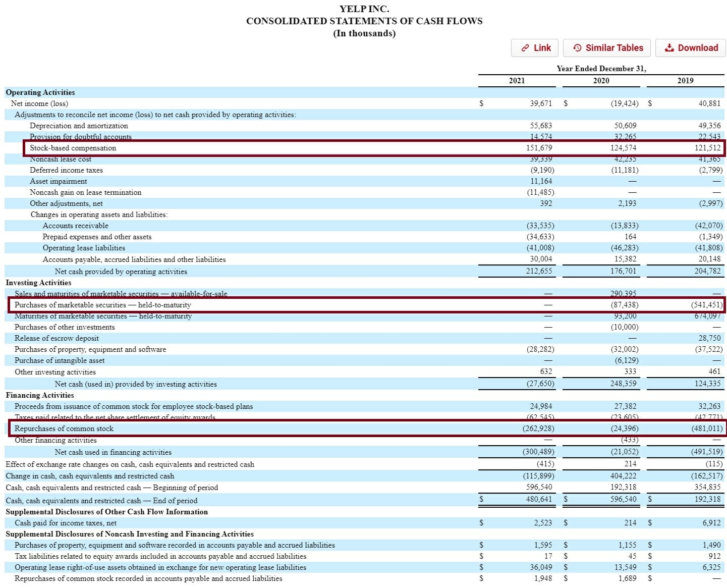727x588 pixels.
Task: Click the Operating Activities section heading
Action: [x=40, y=92]
